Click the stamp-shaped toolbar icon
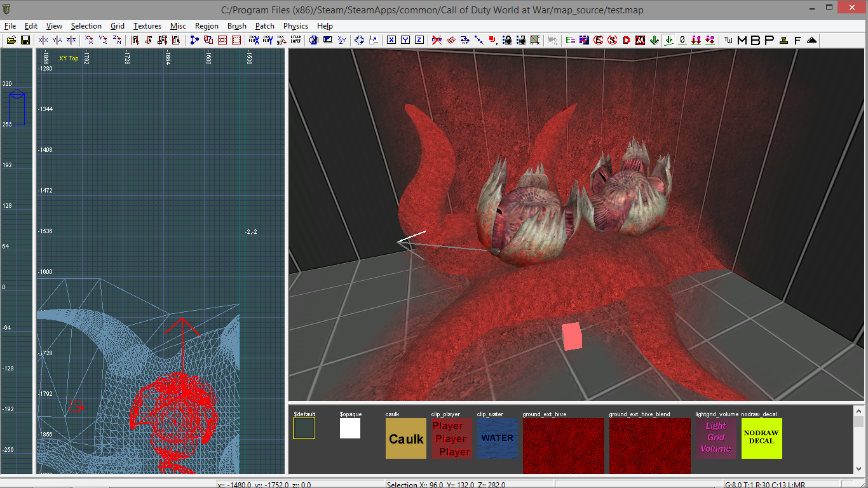The width and height of the screenshot is (868, 488). (x=783, y=40)
